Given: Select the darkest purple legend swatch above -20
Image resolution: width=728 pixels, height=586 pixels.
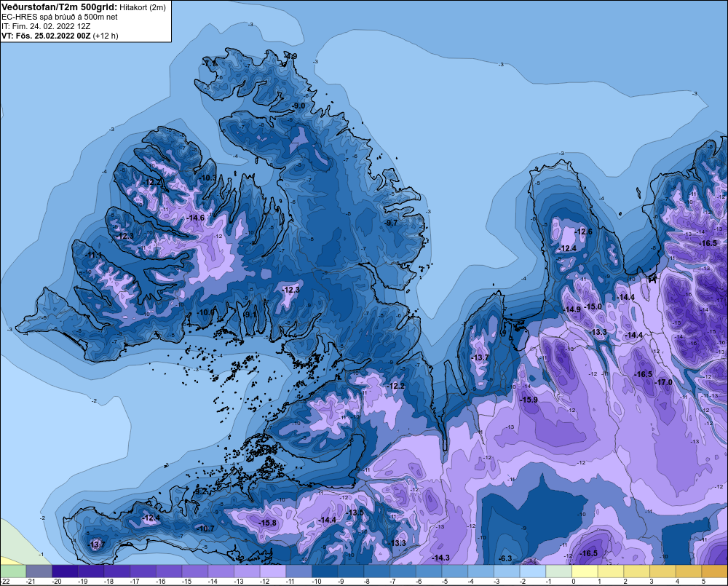Looking at the screenshot, I should coord(65,571).
